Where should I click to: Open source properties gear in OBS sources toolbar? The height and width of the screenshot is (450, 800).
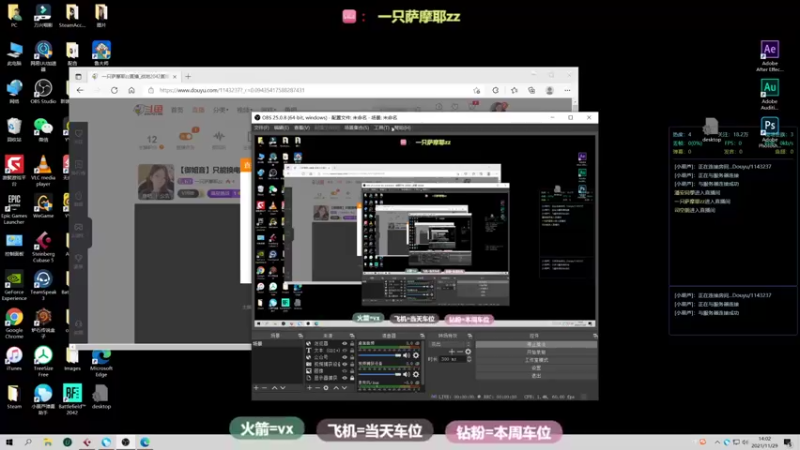click(326, 388)
